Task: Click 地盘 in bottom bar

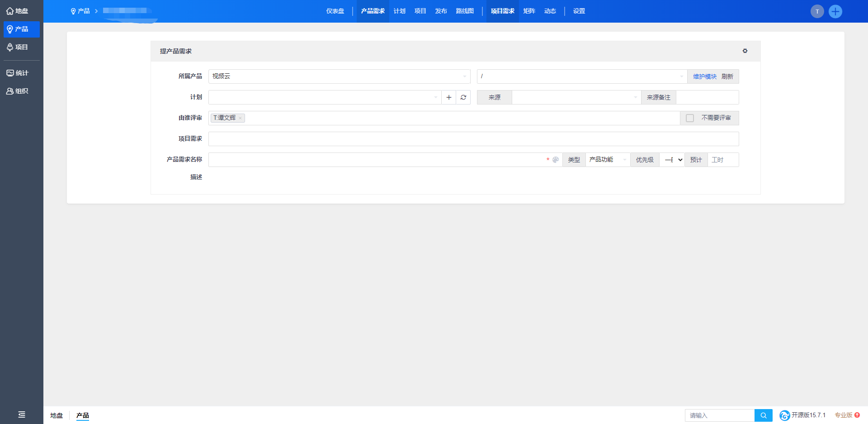Action: click(x=57, y=415)
